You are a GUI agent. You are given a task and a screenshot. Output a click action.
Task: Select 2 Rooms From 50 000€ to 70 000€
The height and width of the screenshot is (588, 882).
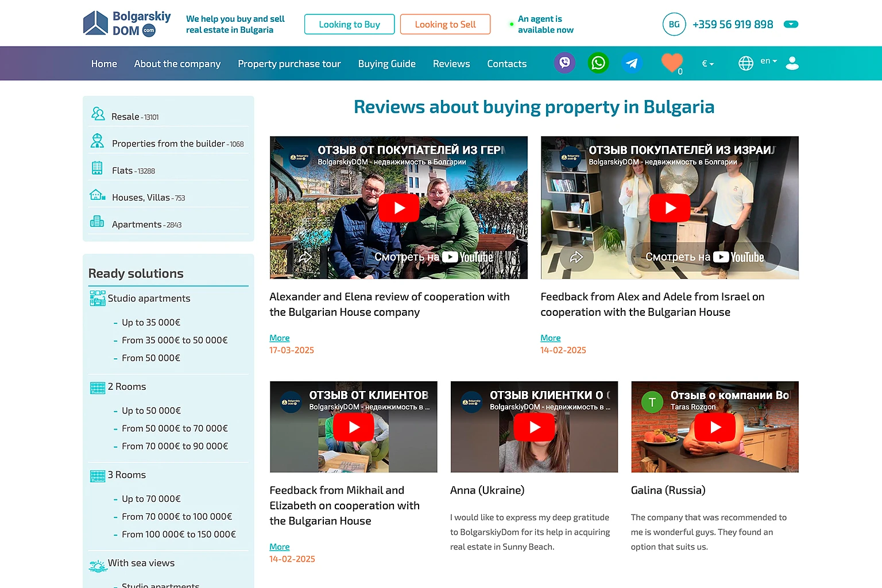point(175,429)
